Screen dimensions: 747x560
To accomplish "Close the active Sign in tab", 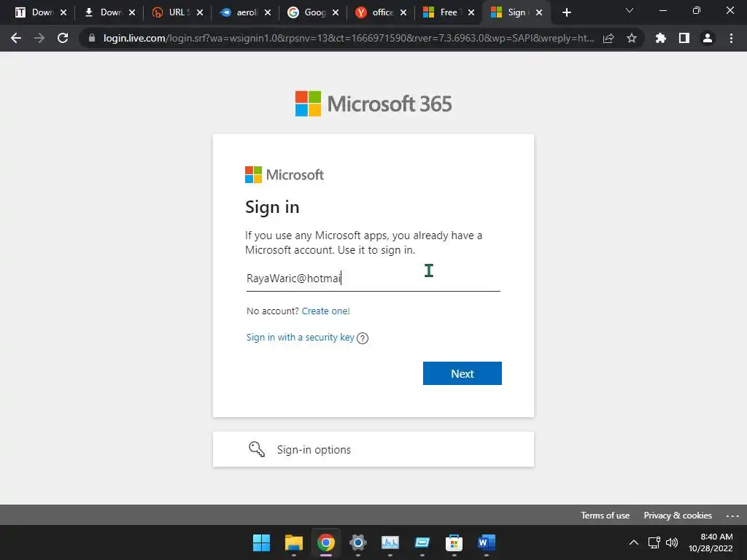I will (x=539, y=12).
